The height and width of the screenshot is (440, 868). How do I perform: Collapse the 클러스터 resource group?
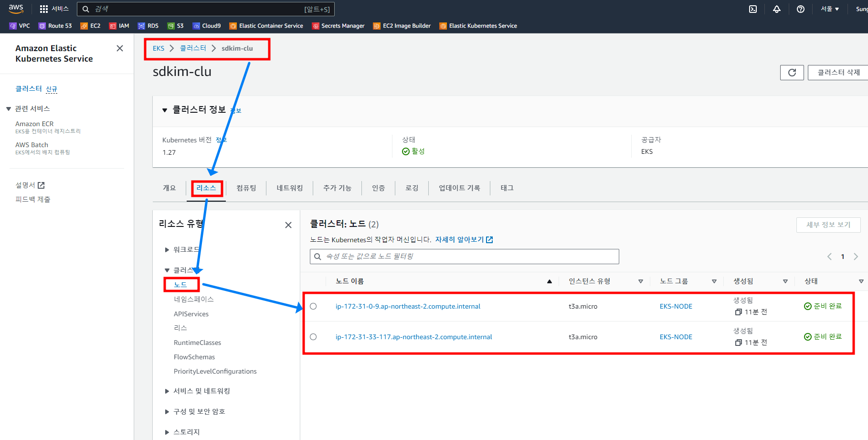167,270
